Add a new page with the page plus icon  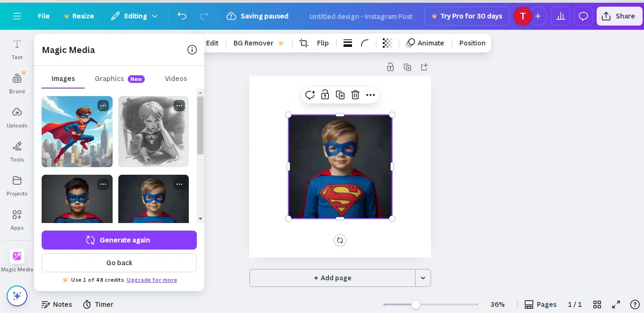coord(424,67)
